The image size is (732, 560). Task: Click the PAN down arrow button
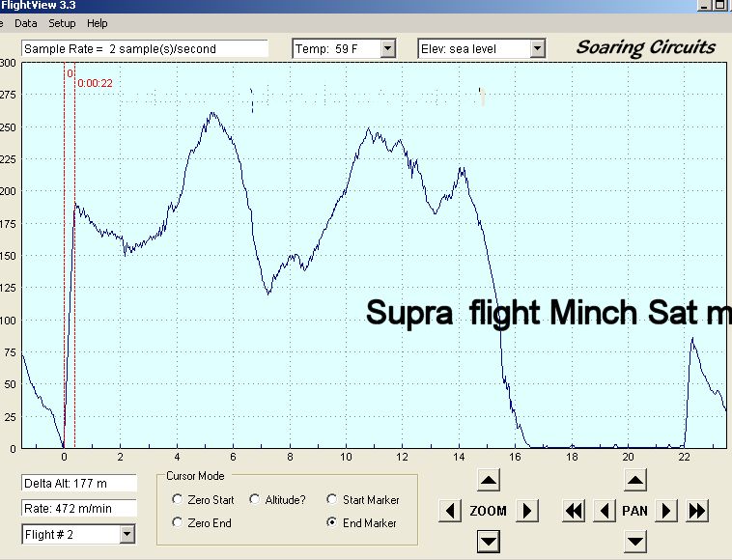634,542
